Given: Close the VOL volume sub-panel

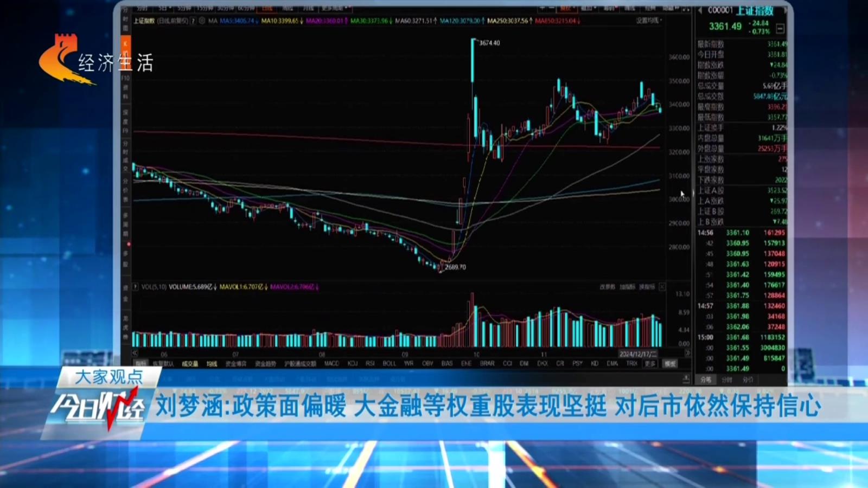Looking at the screenshot, I should click(662, 287).
